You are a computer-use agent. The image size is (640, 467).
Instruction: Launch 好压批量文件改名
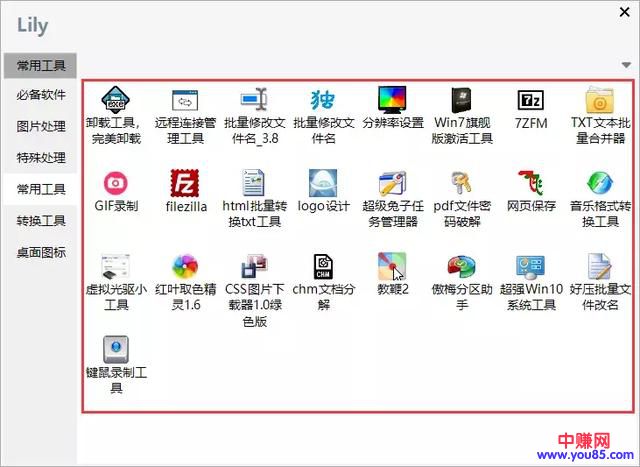point(600,266)
